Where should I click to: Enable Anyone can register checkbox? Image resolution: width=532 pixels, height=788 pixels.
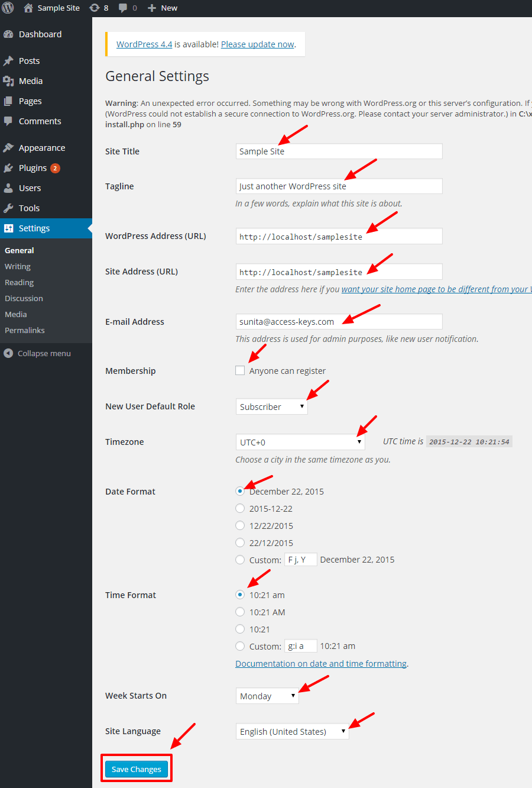pos(240,370)
